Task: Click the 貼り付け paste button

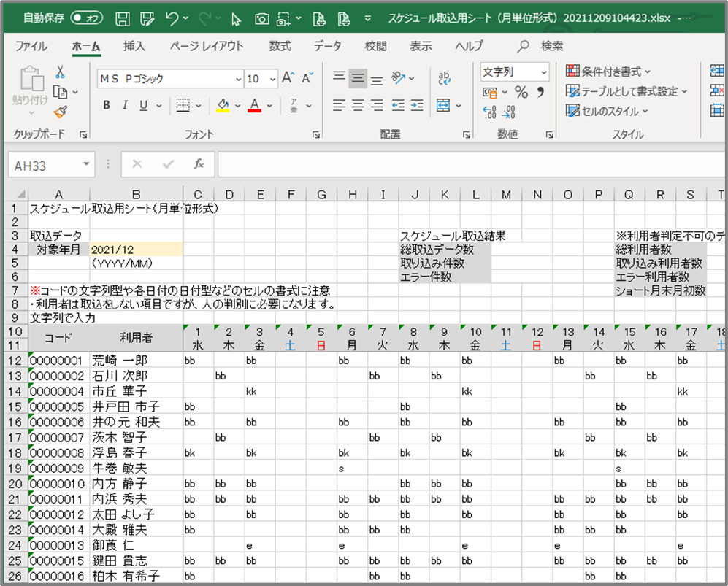Action: tap(31, 90)
